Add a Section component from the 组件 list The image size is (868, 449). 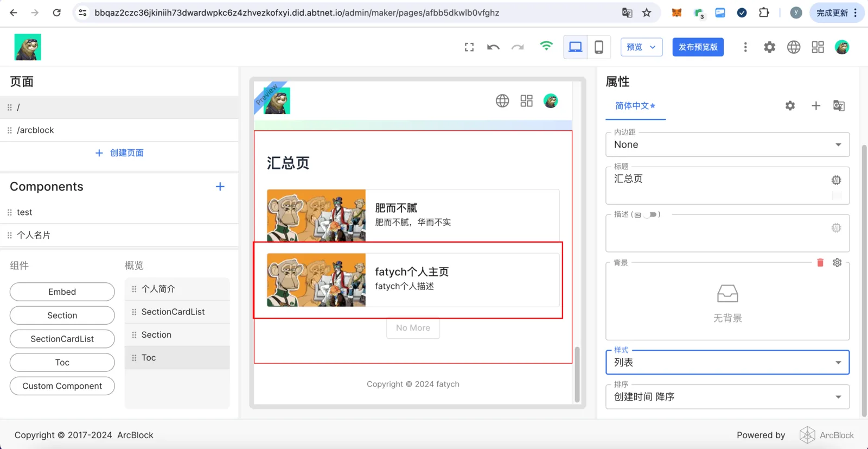coord(62,315)
